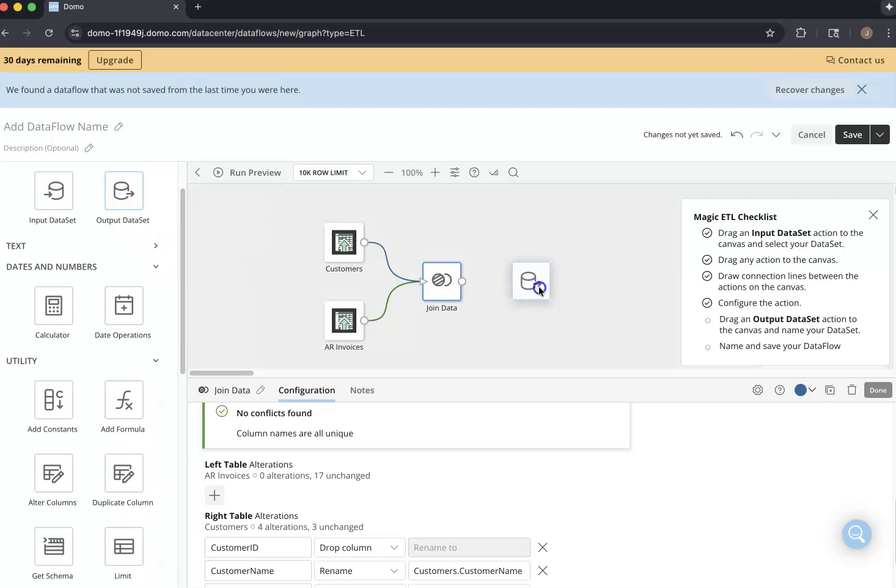Click the validation checkmark toolbar icon

click(x=494, y=172)
